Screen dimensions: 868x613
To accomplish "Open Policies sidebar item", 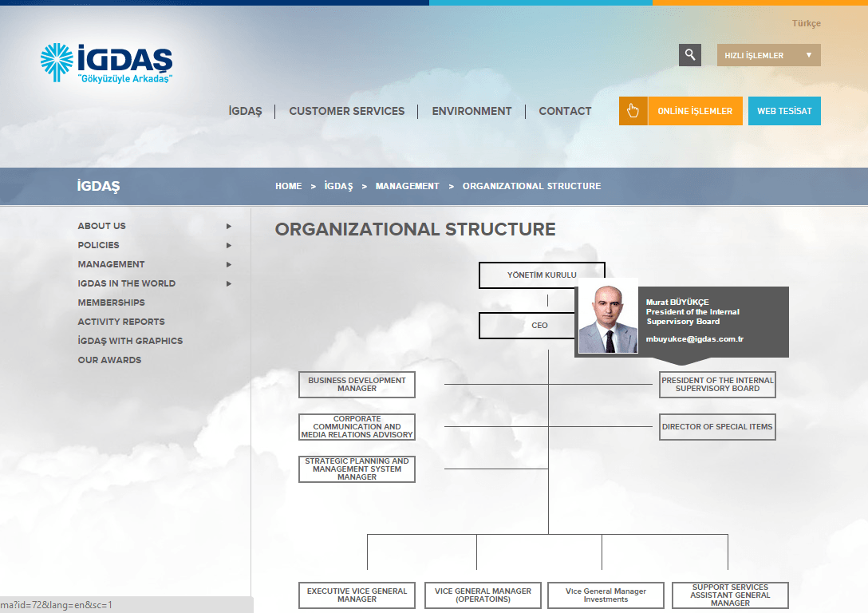I will [x=99, y=245].
